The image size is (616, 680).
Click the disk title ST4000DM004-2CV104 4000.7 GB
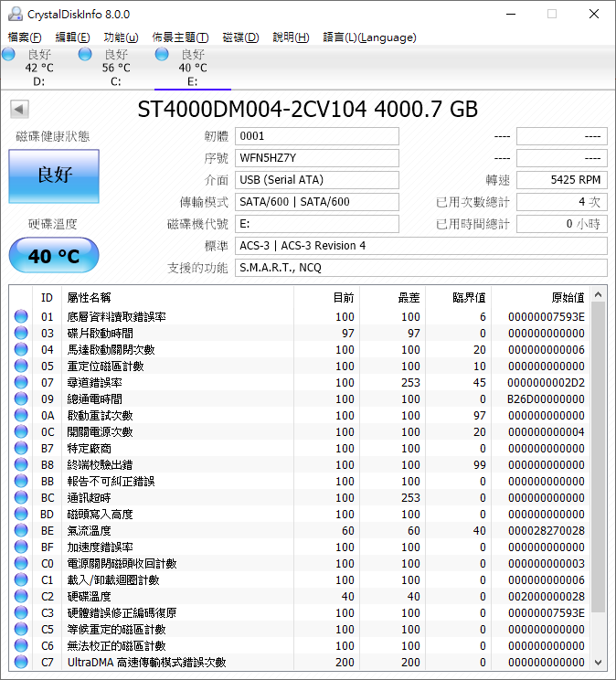click(x=308, y=110)
